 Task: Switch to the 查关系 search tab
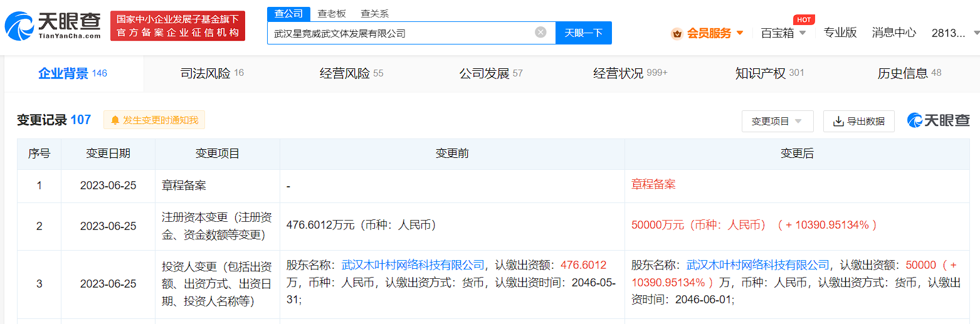pyautogui.click(x=374, y=14)
